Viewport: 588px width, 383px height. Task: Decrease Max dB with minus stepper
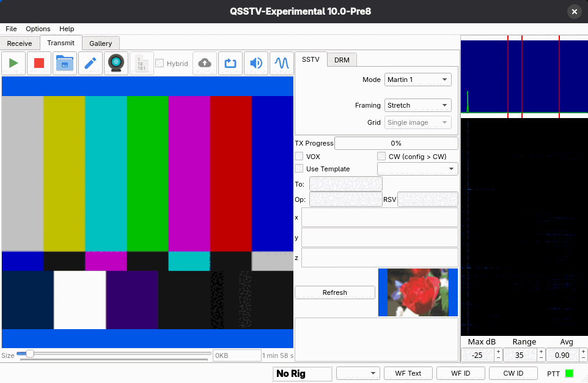(498, 358)
